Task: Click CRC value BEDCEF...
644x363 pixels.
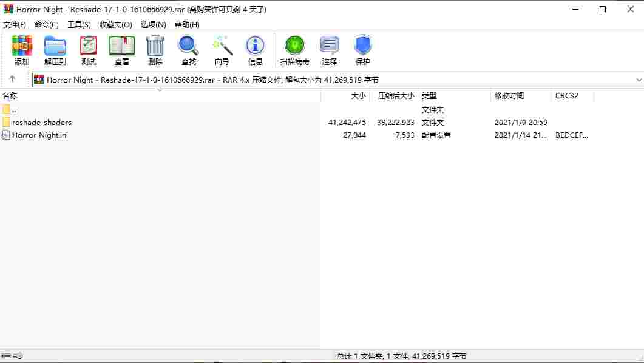Action: tap(572, 135)
